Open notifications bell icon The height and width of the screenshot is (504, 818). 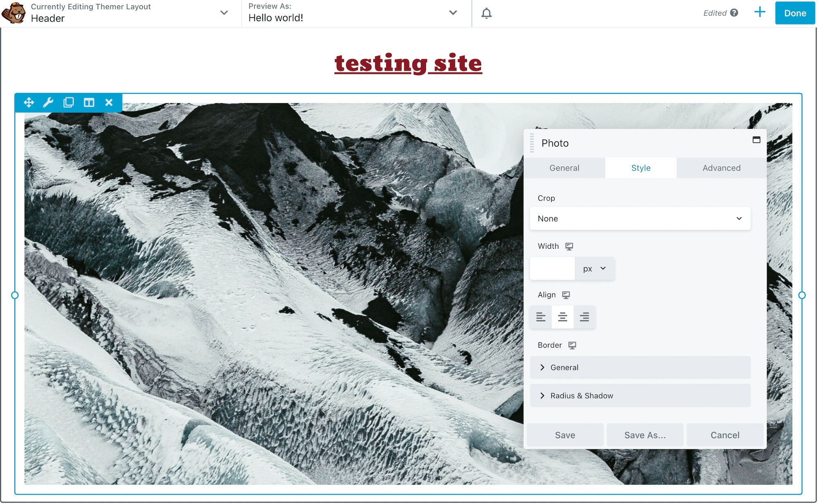tap(486, 13)
